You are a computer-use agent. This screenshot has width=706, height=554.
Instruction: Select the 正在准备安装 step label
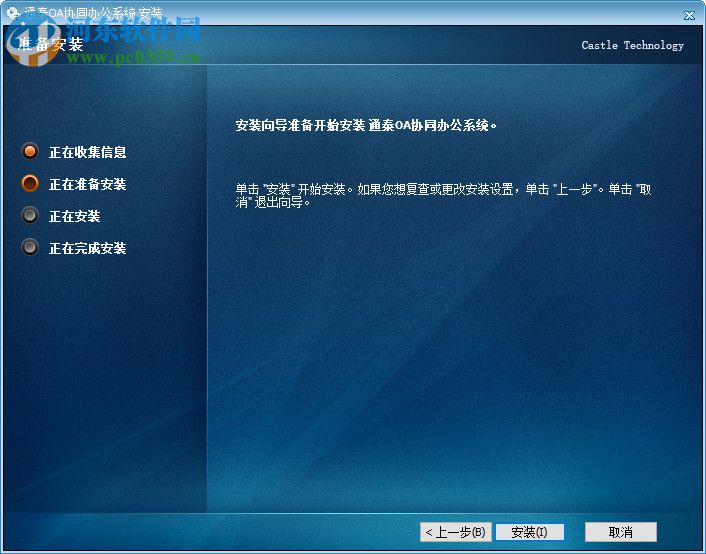point(87,184)
